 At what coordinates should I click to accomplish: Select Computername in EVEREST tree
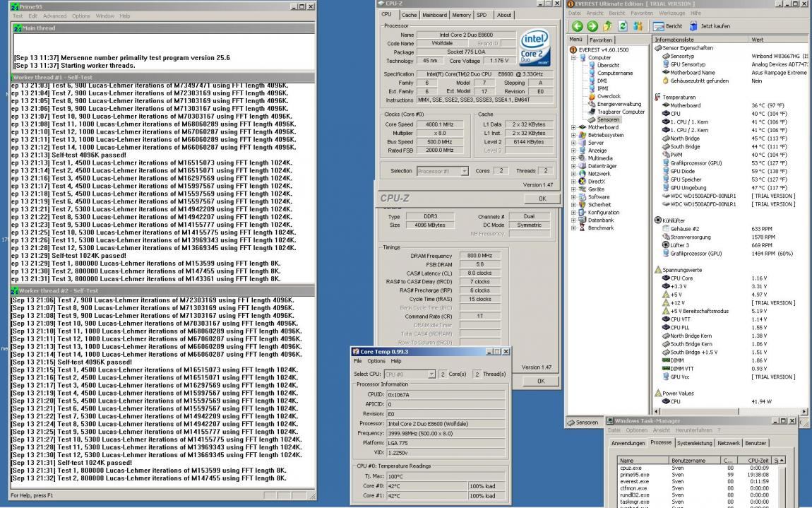coord(615,73)
